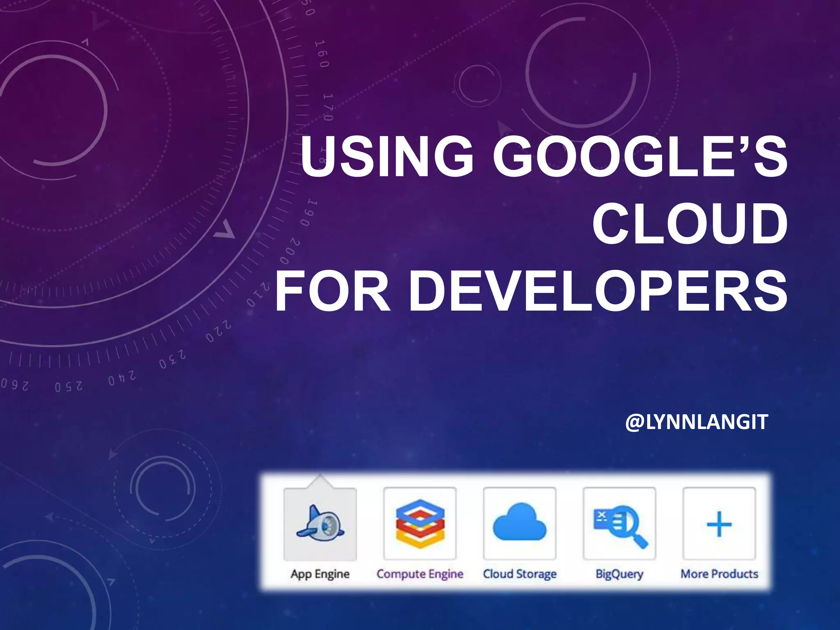Open the More Products label link
Viewport: 840px width, 630px height.
[x=719, y=574]
